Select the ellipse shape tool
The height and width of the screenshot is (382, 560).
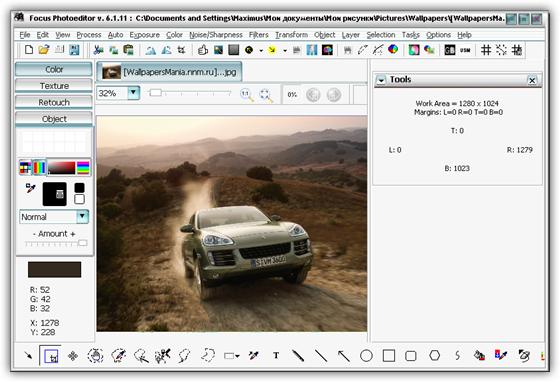click(x=366, y=356)
